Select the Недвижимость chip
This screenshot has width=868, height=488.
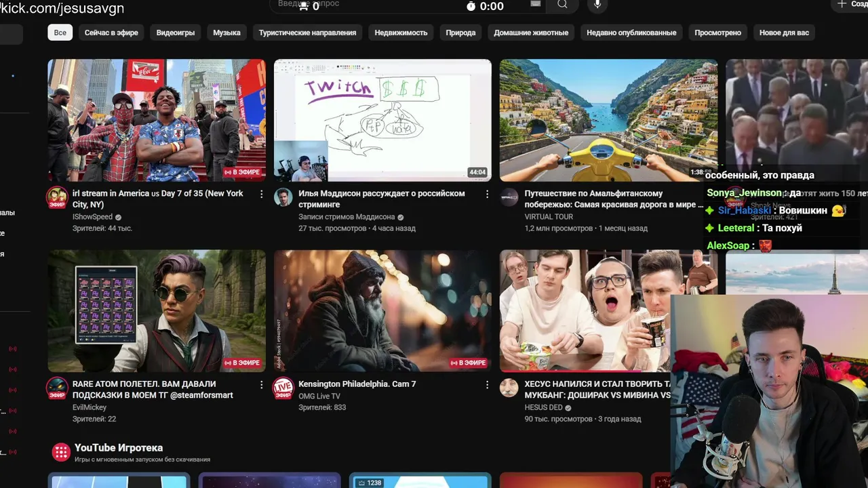coord(401,33)
